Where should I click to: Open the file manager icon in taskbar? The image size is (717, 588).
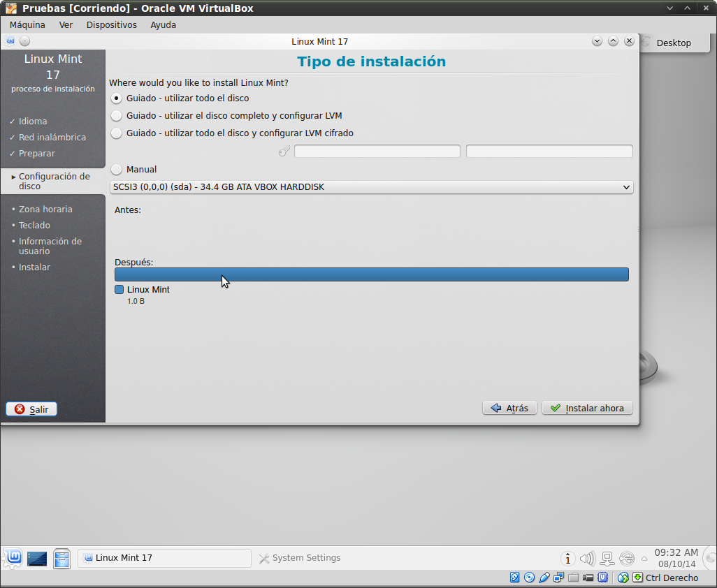(x=62, y=558)
